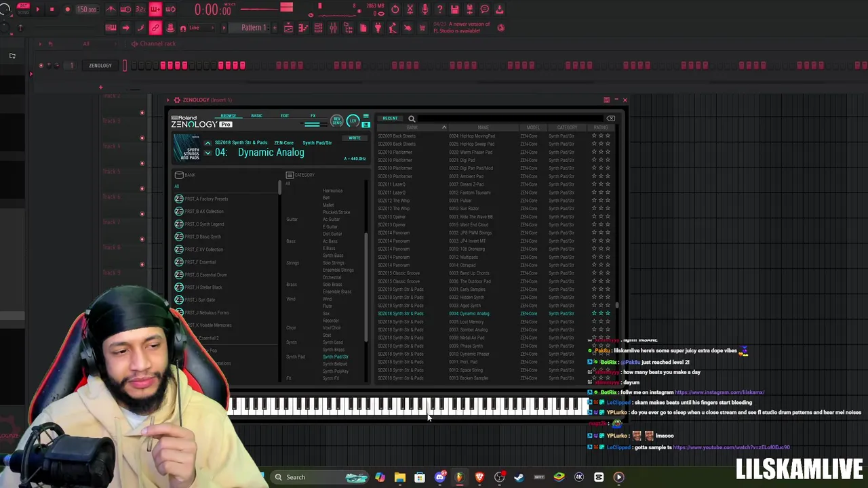Adjust ZENOLOGY channel panning knob
The image size is (868, 488).
49,66
